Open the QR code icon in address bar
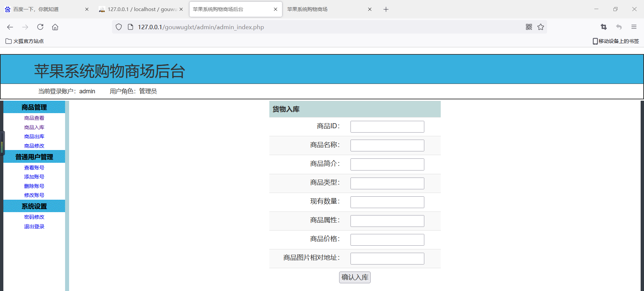Screen dimensions: 644x291 pos(529,27)
